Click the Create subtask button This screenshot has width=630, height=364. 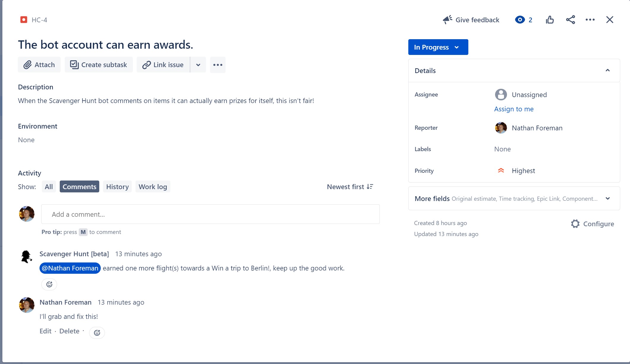98,65
